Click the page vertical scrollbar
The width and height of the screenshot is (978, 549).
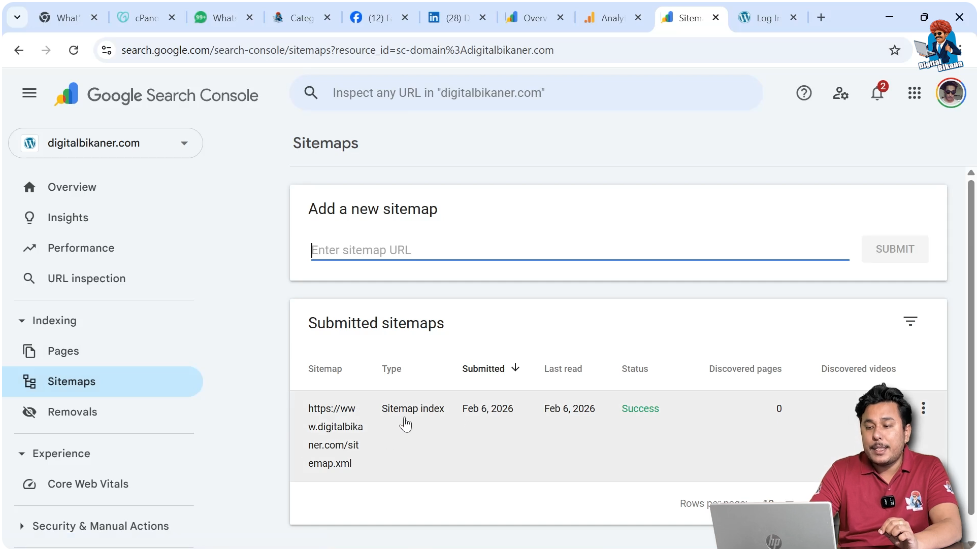(971, 346)
